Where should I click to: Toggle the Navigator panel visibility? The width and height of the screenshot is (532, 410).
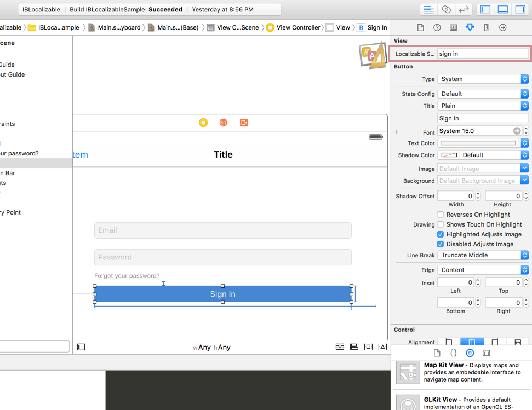pos(485,9)
